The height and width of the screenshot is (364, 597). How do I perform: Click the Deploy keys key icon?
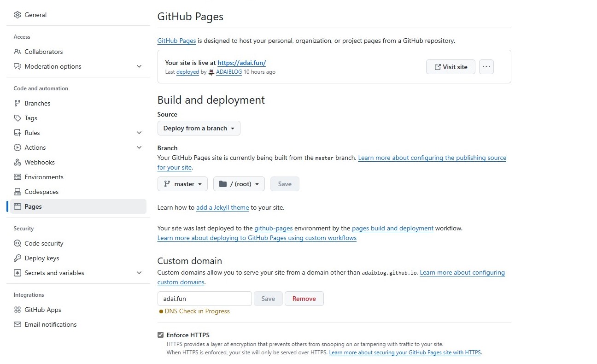tap(18, 258)
